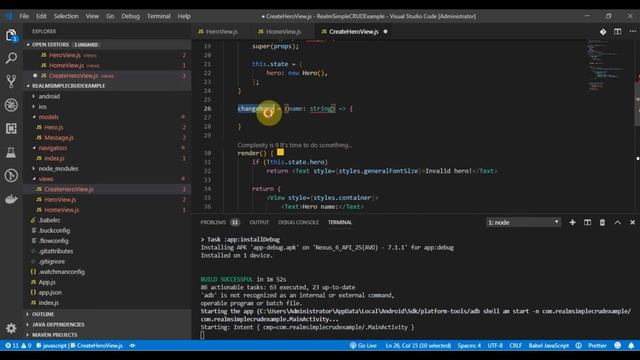The height and width of the screenshot is (360, 640).
Task: Split the editor to the right
Action: pyautogui.click(x=618, y=31)
